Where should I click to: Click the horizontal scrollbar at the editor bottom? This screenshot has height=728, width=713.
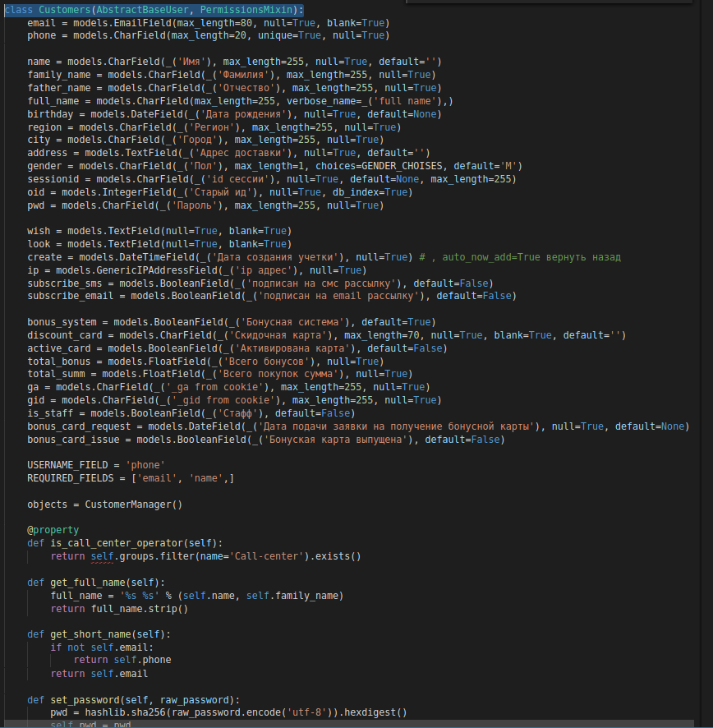pyautogui.click(x=349, y=724)
